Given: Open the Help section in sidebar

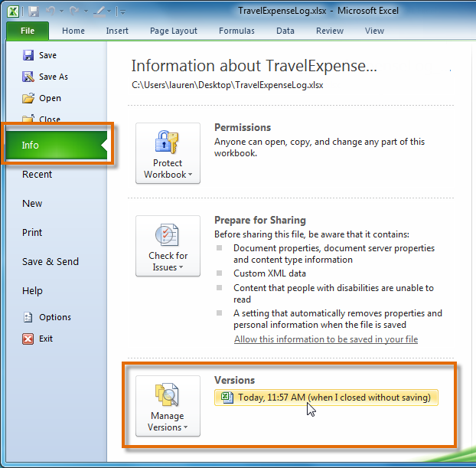Looking at the screenshot, I should 32,291.
